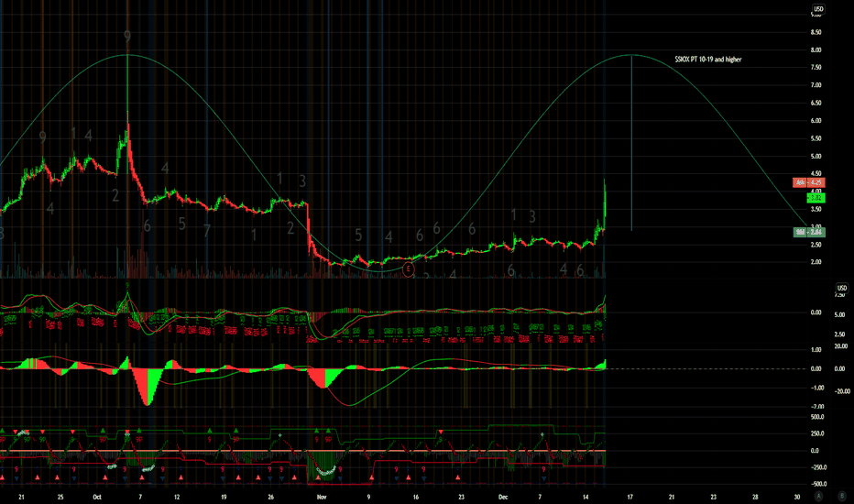
Task: Click the -500.0 value on bottom pane axis
Action: [817, 484]
